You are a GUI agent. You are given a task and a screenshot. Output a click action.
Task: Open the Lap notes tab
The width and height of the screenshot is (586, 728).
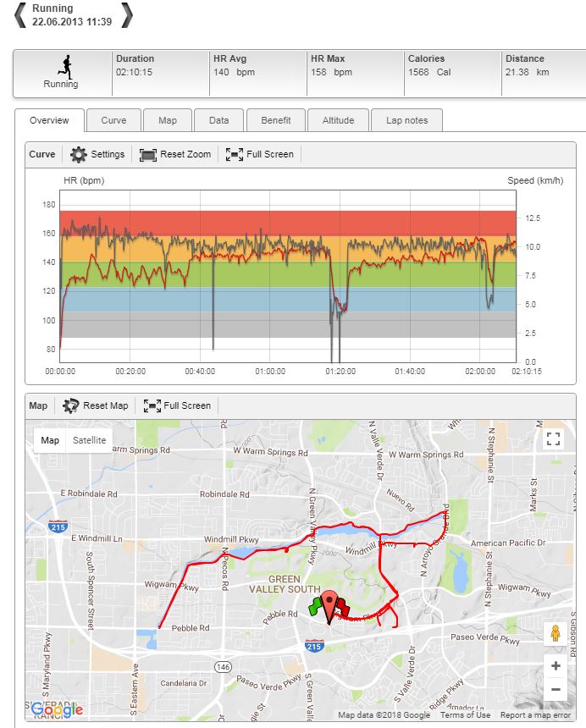(406, 120)
